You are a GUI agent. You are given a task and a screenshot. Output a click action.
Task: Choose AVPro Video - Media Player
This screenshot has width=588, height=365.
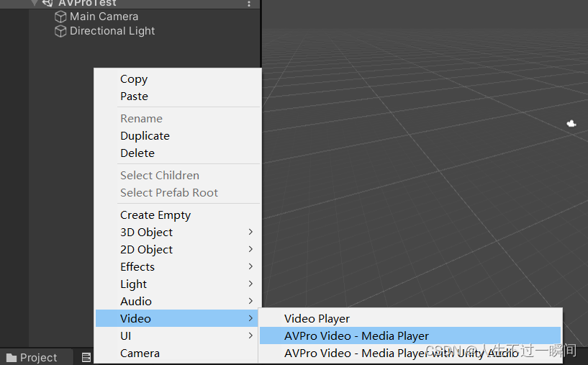coord(410,335)
